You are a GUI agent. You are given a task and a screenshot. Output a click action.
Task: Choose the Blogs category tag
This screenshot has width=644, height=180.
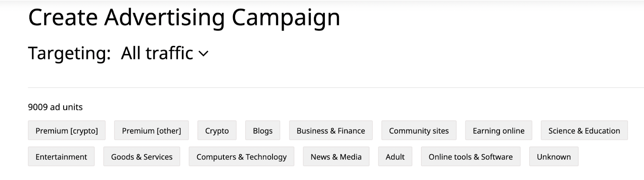tap(263, 131)
